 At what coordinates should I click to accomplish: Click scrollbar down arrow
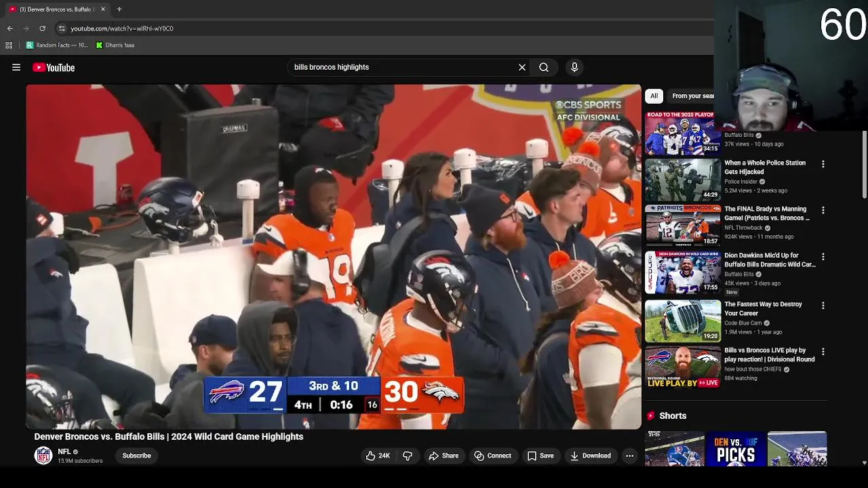pyautogui.click(x=864, y=463)
